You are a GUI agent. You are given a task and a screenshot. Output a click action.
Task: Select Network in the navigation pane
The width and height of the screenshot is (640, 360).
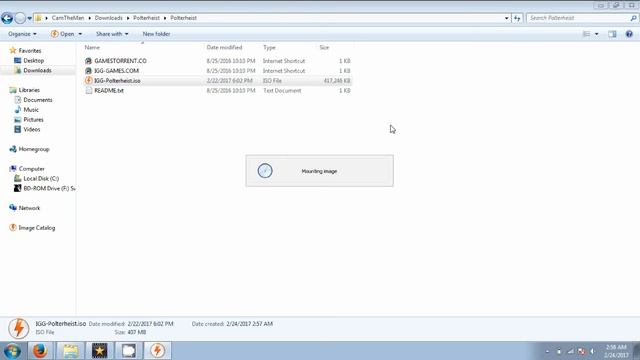tap(29, 208)
